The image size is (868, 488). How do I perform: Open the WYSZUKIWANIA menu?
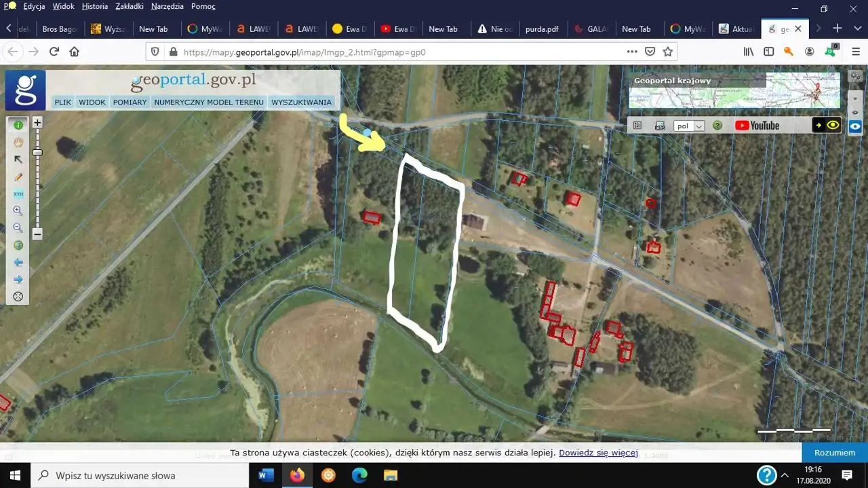[301, 102]
